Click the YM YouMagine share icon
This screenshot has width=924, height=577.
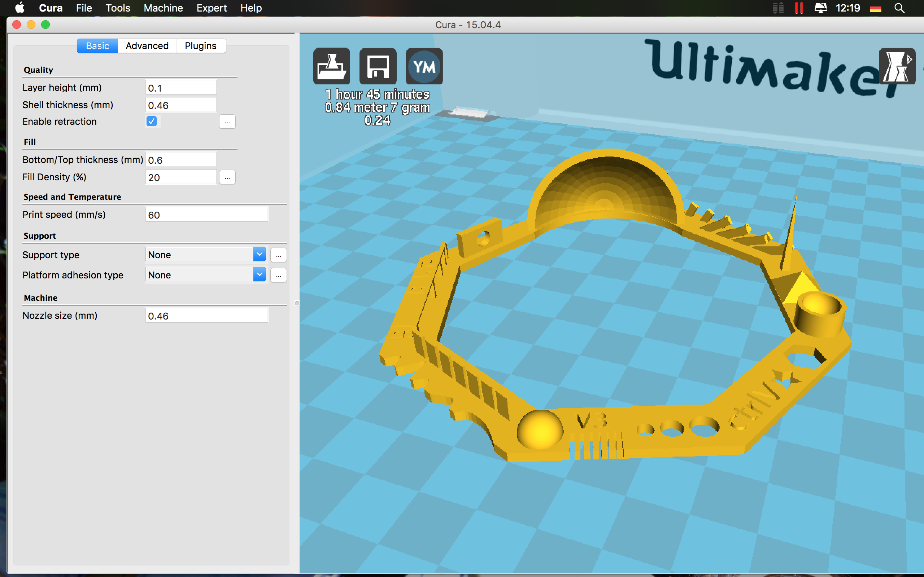[x=424, y=66]
